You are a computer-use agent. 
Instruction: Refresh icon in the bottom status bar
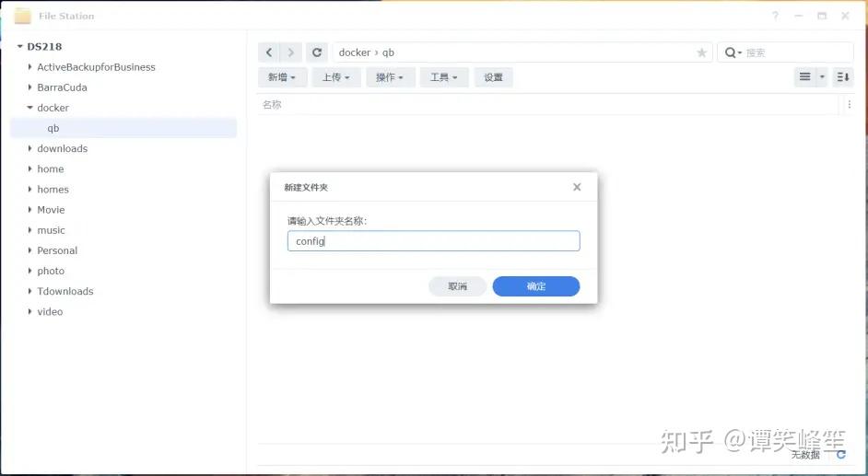841,455
